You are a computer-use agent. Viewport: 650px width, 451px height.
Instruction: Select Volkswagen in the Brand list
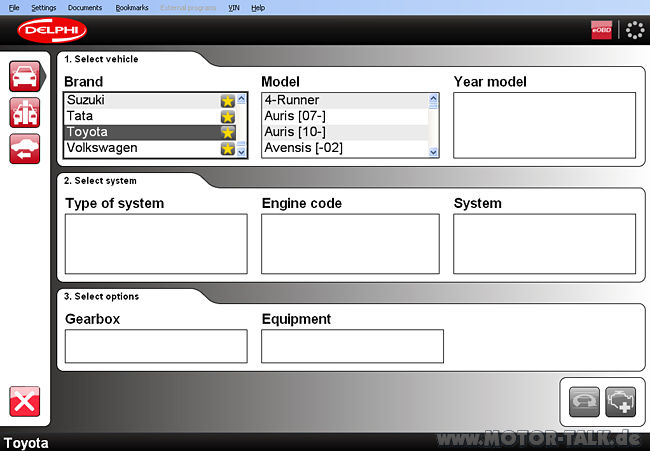(x=150, y=148)
